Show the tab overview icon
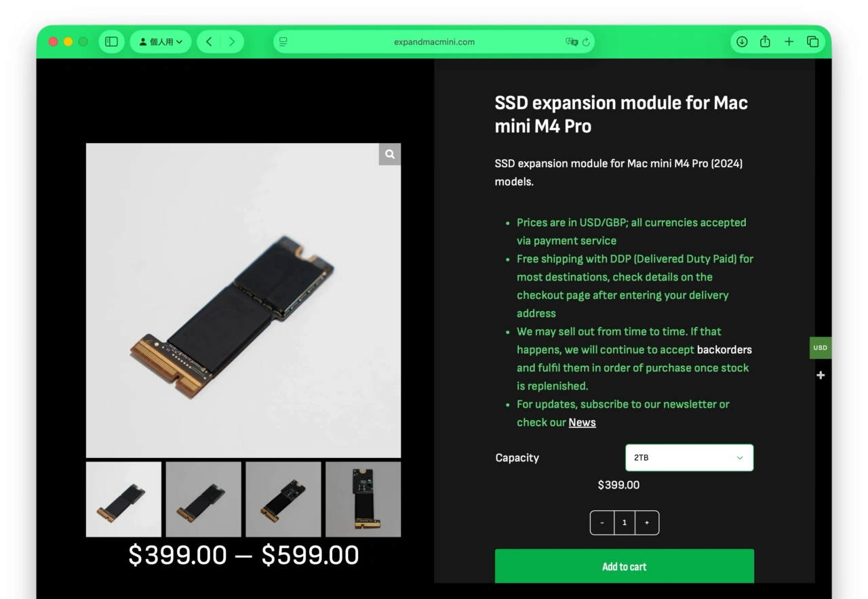 812,41
